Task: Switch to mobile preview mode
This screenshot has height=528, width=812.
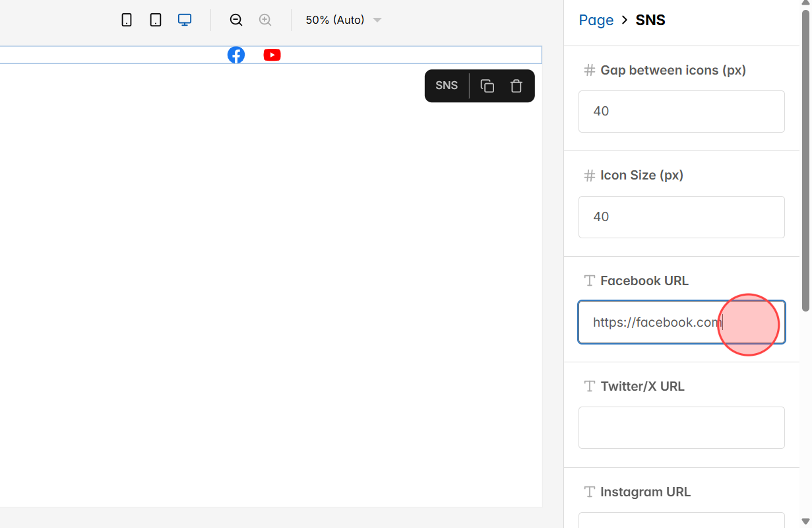Action: pos(126,19)
